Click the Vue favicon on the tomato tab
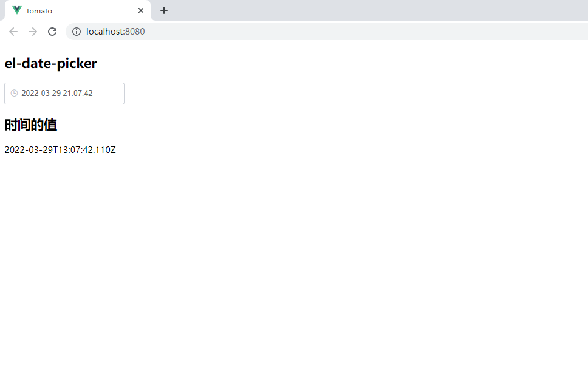 point(16,10)
